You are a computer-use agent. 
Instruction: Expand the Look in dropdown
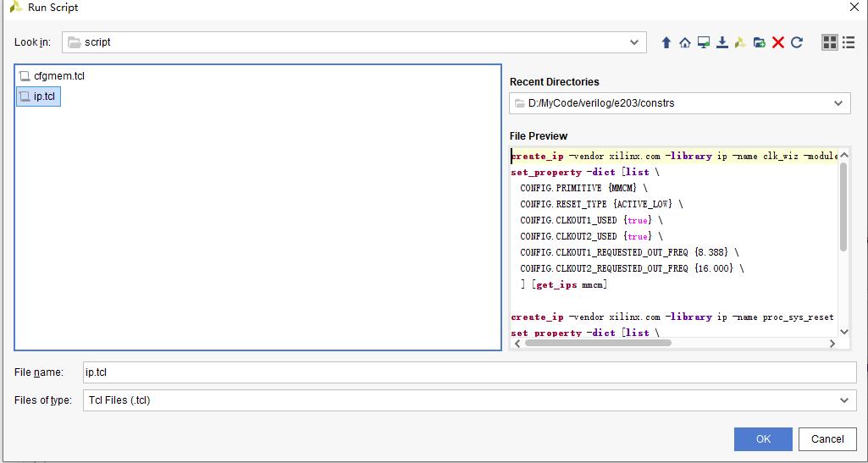(x=634, y=42)
